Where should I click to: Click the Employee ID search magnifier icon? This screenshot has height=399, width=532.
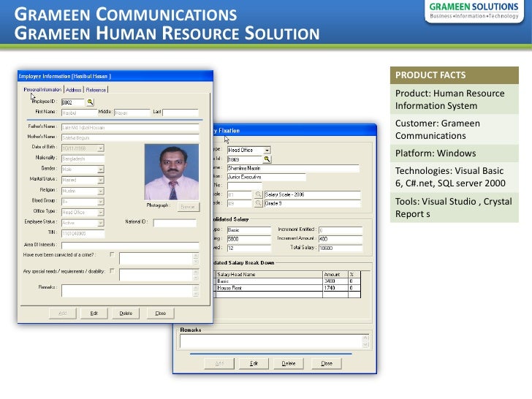point(91,102)
